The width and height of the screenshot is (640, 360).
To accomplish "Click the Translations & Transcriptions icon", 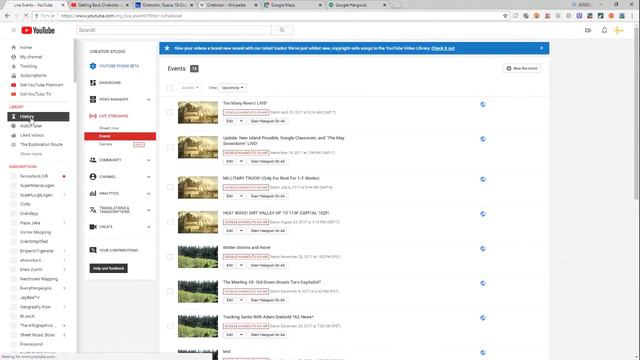I will point(93,210).
